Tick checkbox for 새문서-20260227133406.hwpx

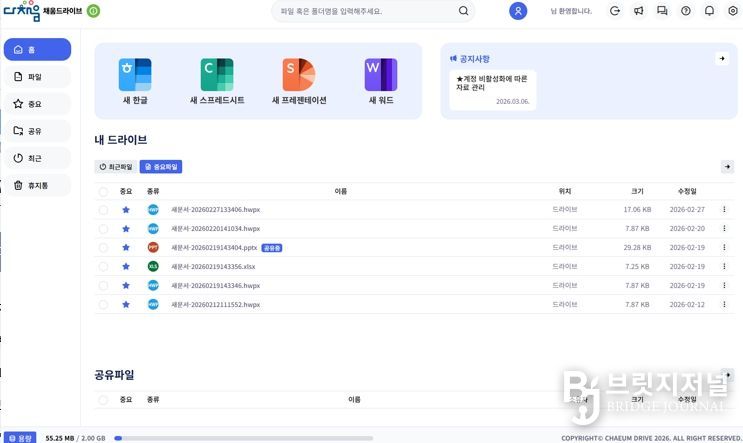103,210
